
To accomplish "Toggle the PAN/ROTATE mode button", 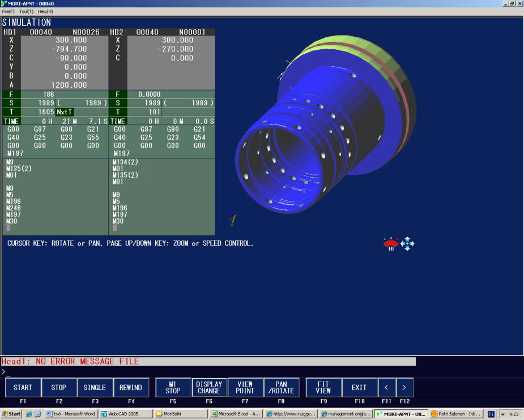I will pyautogui.click(x=282, y=388).
